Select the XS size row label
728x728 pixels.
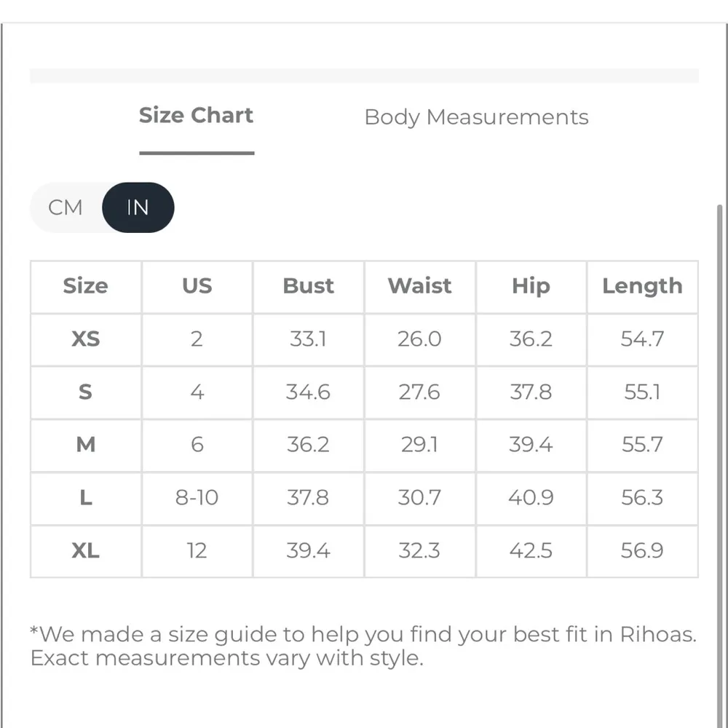tap(85, 339)
